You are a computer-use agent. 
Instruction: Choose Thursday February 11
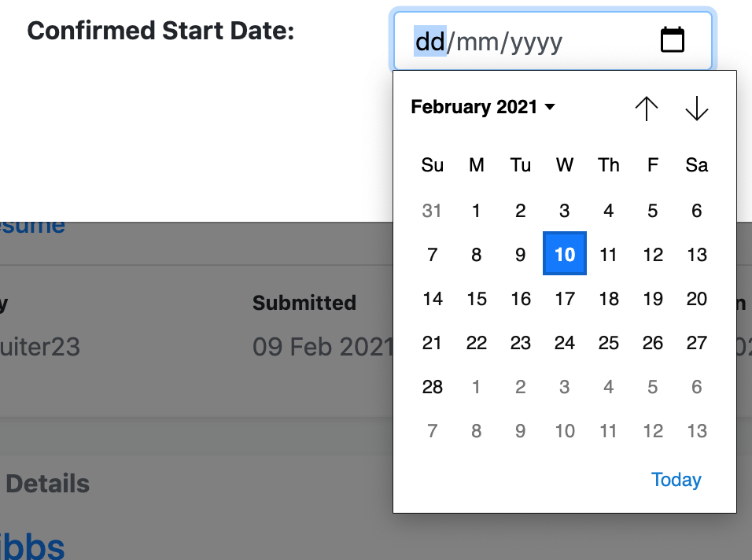point(609,255)
